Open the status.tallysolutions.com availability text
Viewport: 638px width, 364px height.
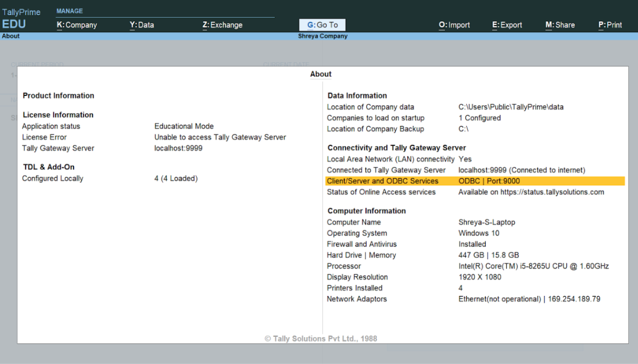531,192
